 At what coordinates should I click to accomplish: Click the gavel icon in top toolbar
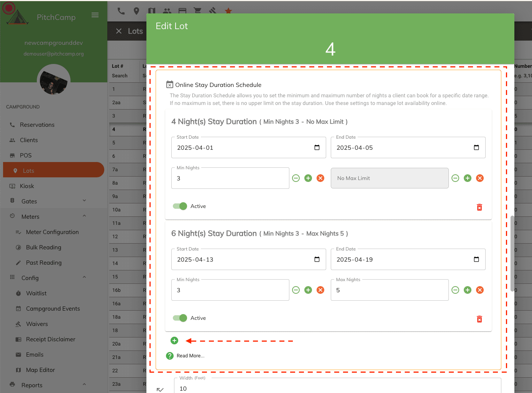[x=213, y=11]
